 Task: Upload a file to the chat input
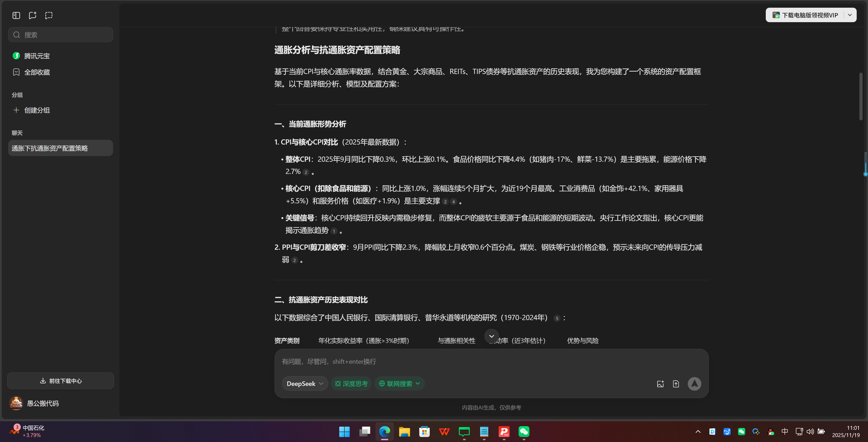click(x=676, y=384)
